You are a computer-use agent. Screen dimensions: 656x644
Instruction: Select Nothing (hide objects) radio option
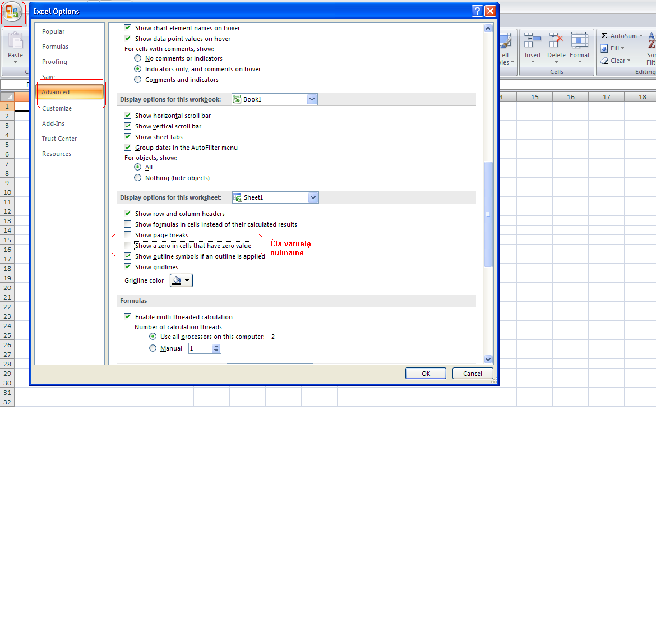(x=138, y=178)
